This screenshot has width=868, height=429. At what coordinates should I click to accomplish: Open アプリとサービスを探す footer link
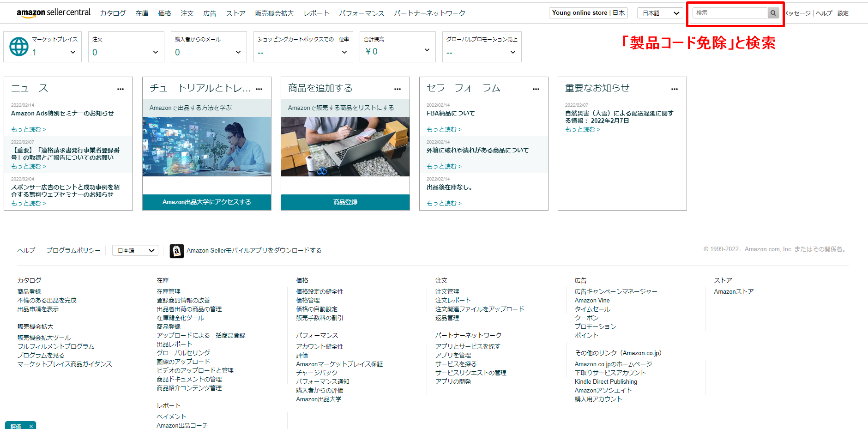[468, 347]
